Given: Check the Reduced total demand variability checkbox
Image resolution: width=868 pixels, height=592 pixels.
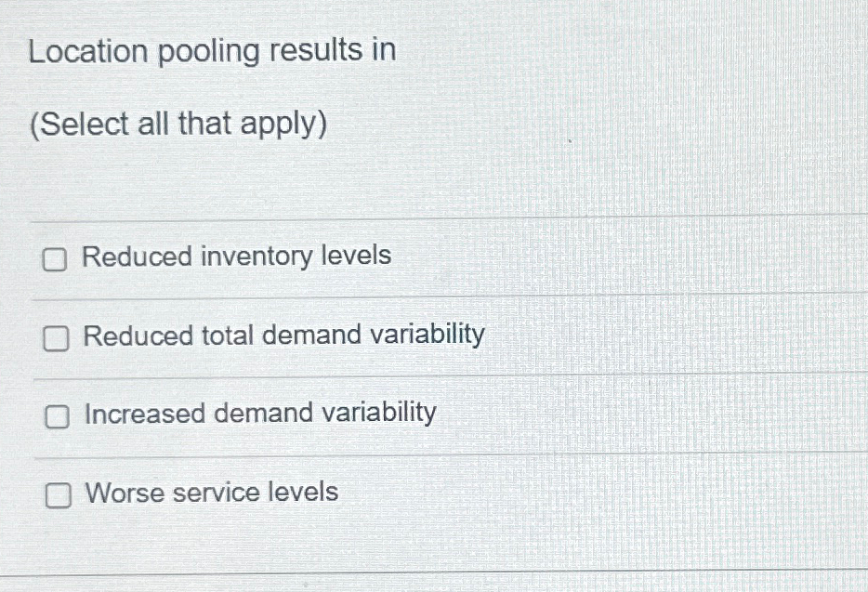Looking at the screenshot, I should tap(58, 340).
